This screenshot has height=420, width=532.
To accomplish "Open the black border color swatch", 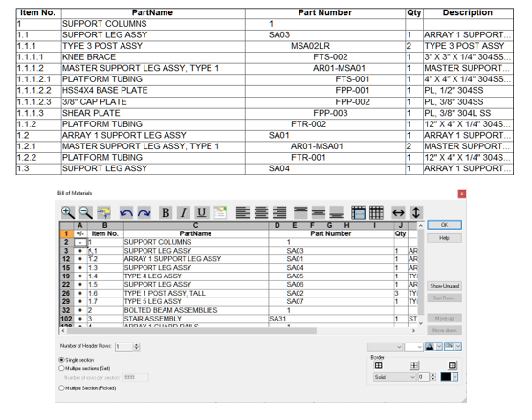I will click(449, 377).
